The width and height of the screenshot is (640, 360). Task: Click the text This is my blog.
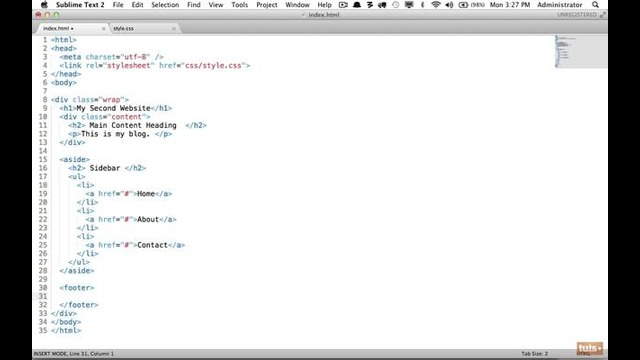116,134
